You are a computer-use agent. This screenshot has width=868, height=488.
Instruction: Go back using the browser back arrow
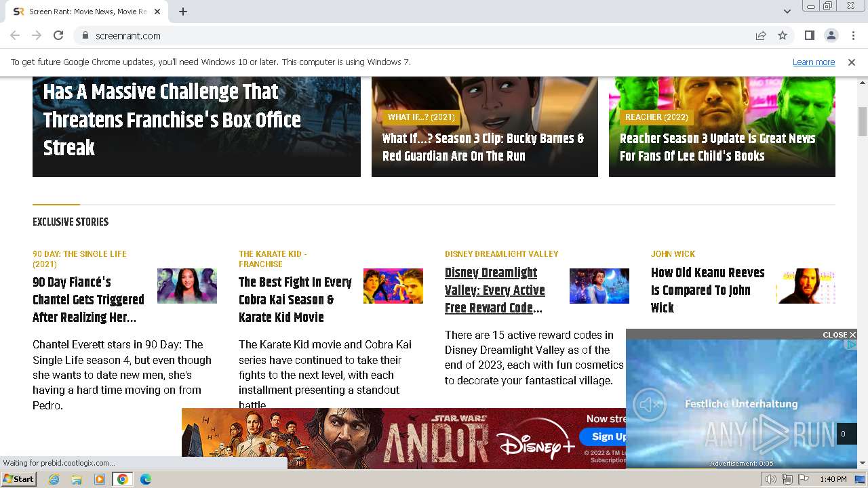coord(15,35)
